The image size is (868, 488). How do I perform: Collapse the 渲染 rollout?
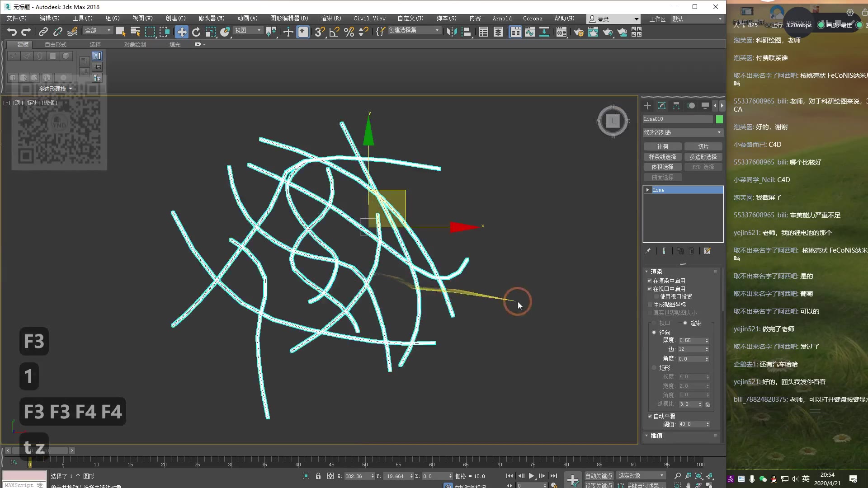coord(656,272)
